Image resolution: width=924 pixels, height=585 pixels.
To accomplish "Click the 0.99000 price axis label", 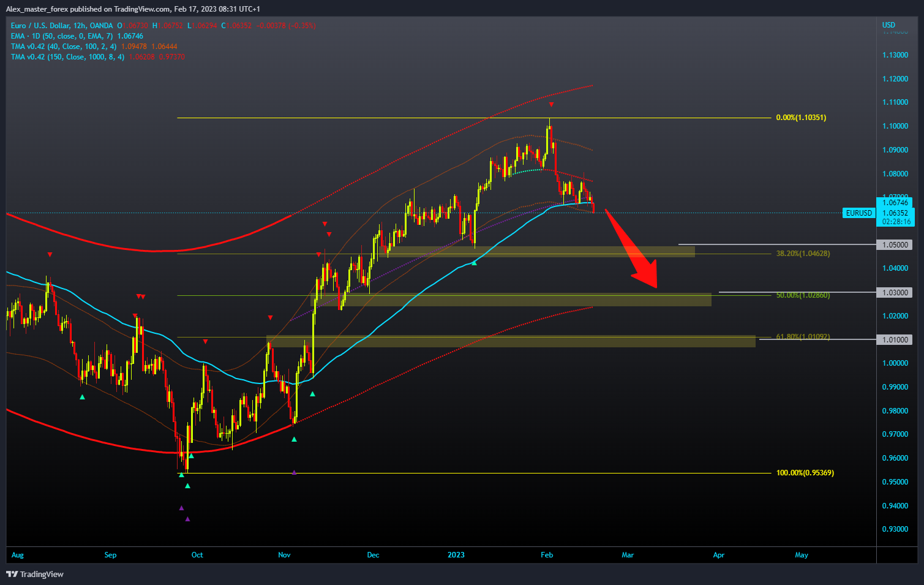I will pyautogui.click(x=895, y=387).
